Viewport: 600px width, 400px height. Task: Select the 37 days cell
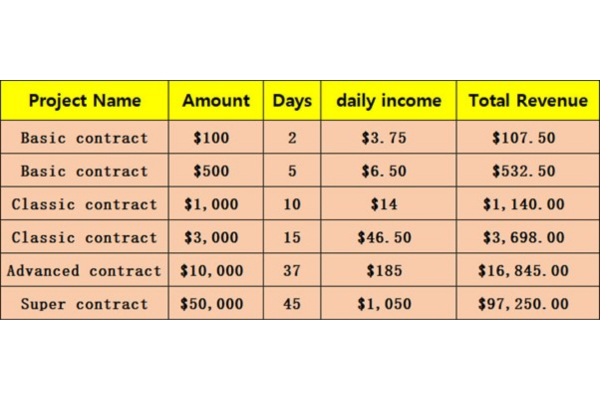click(x=292, y=270)
